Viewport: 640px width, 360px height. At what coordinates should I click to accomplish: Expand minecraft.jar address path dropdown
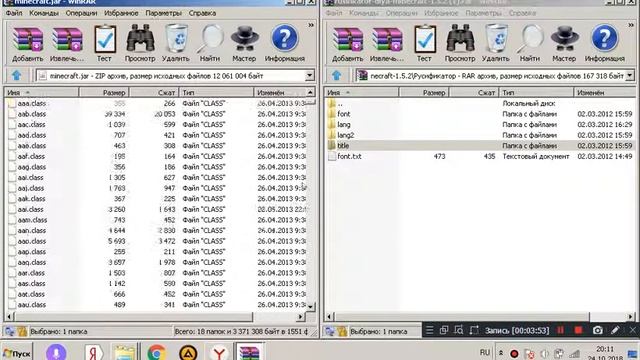click(309, 76)
